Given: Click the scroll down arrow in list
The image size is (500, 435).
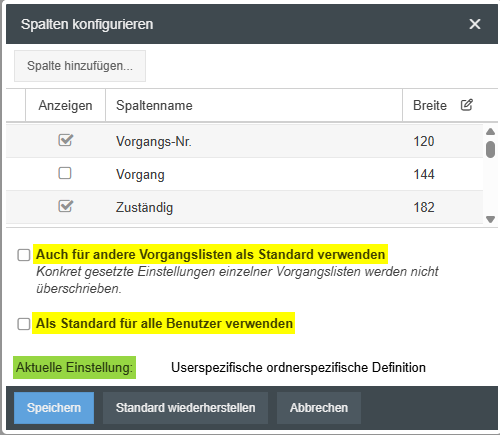Looking at the screenshot, I should (490, 219).
